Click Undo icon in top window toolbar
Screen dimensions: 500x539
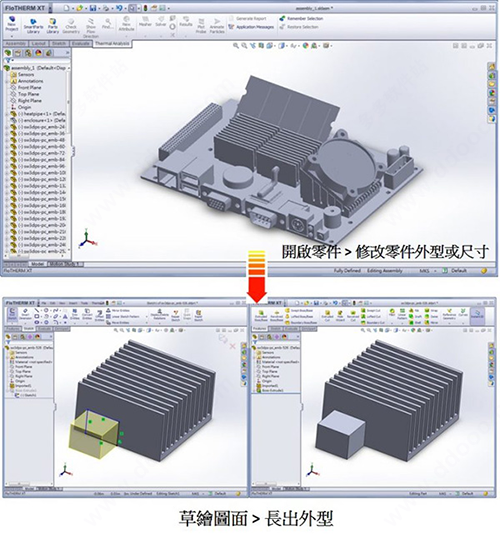click(119, 8)
